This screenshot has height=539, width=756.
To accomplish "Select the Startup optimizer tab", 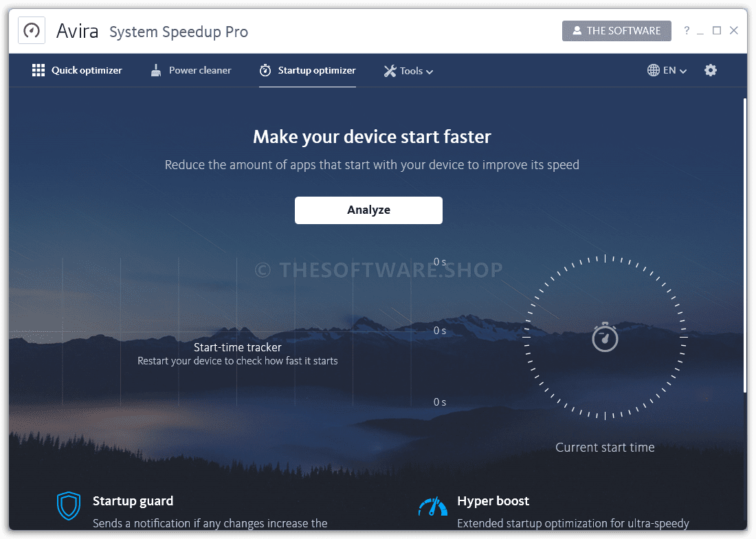I will click(x=308, y=70).
